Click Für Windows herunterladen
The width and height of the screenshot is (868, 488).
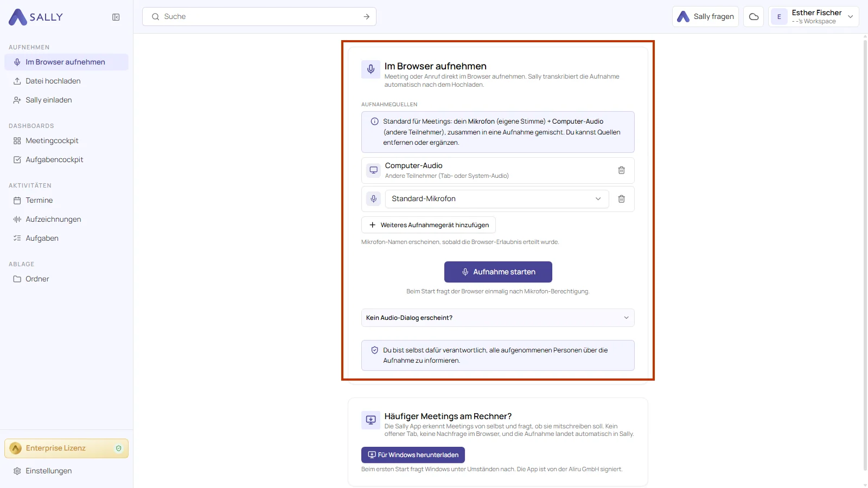[413, 455]
